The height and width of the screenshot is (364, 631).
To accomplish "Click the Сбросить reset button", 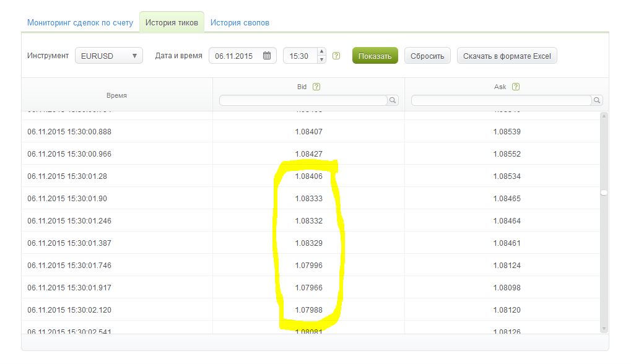I will 427,56.
